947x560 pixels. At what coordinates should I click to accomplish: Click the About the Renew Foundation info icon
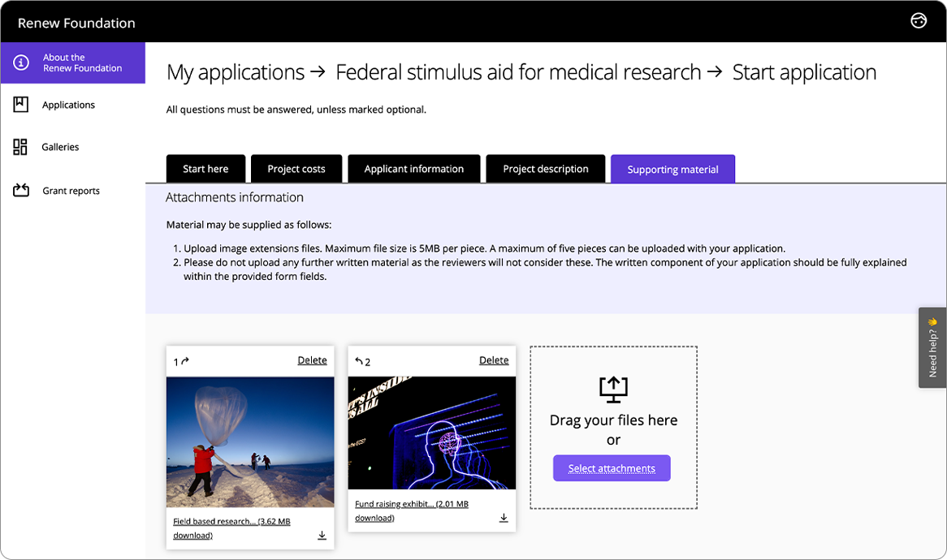click(x=19, y=62)
